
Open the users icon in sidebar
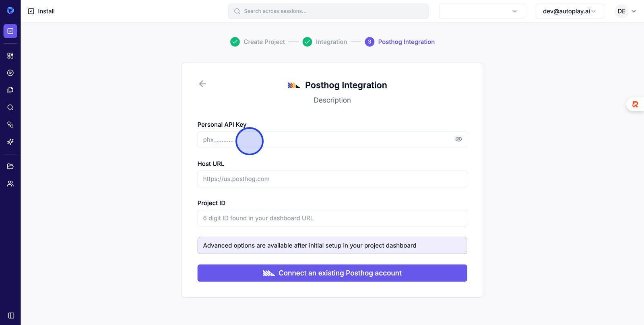point(10,183)
